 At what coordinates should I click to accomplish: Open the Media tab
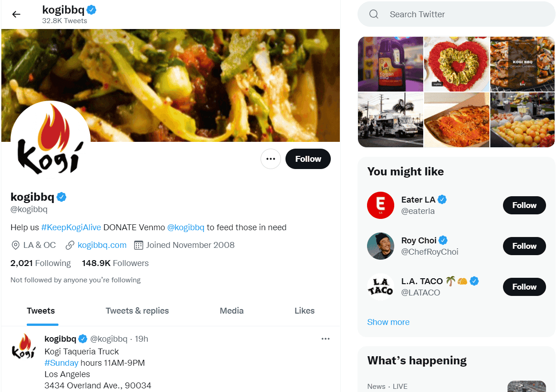pyautogui.click(x=232, y=311)
